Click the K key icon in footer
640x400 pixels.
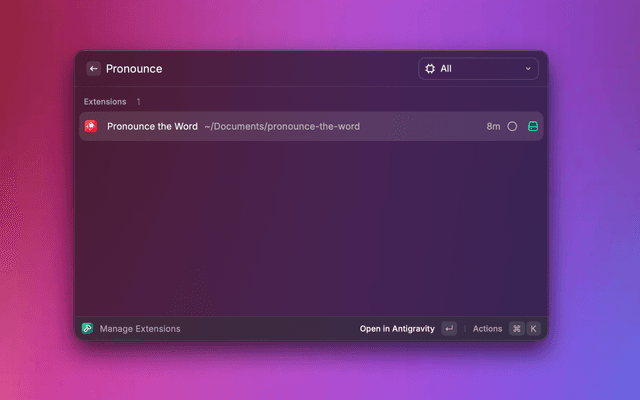(533, 328)
